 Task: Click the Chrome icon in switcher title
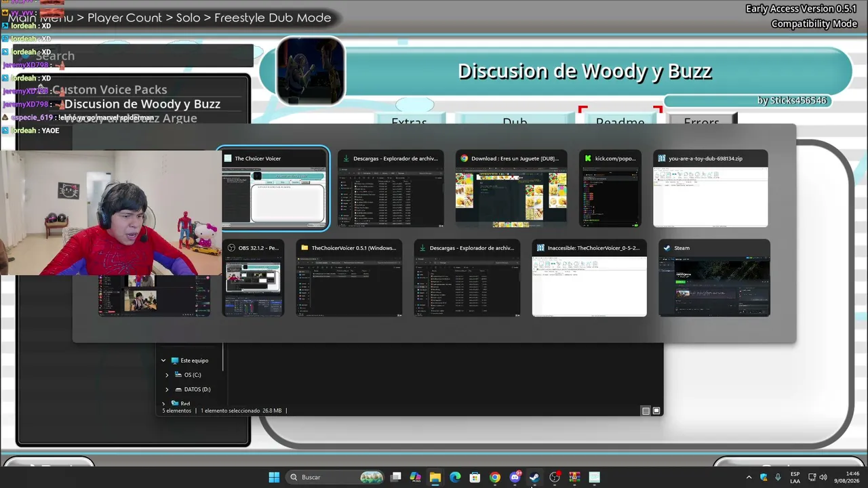[x=464, y=159]
